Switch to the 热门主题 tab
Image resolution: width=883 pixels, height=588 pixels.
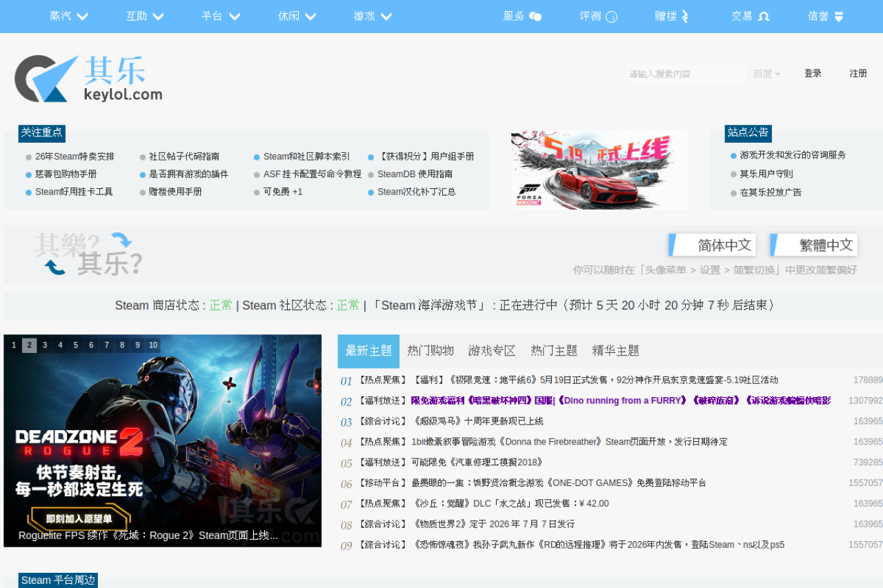[x=554, y=351]
